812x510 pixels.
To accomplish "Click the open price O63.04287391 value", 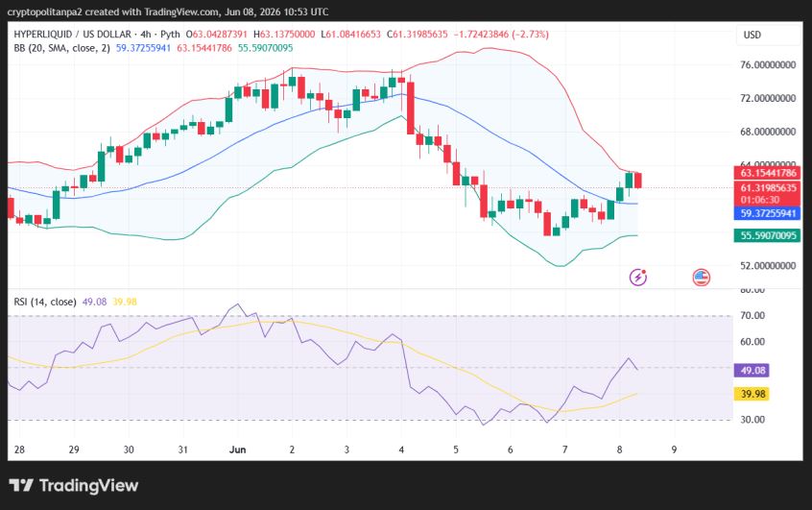I will point(217,35).
